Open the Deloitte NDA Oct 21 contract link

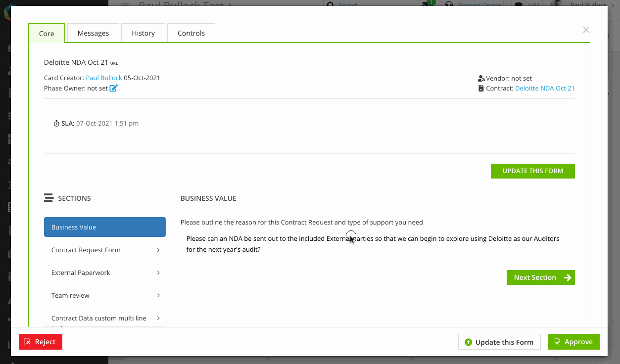pos(545,89)
